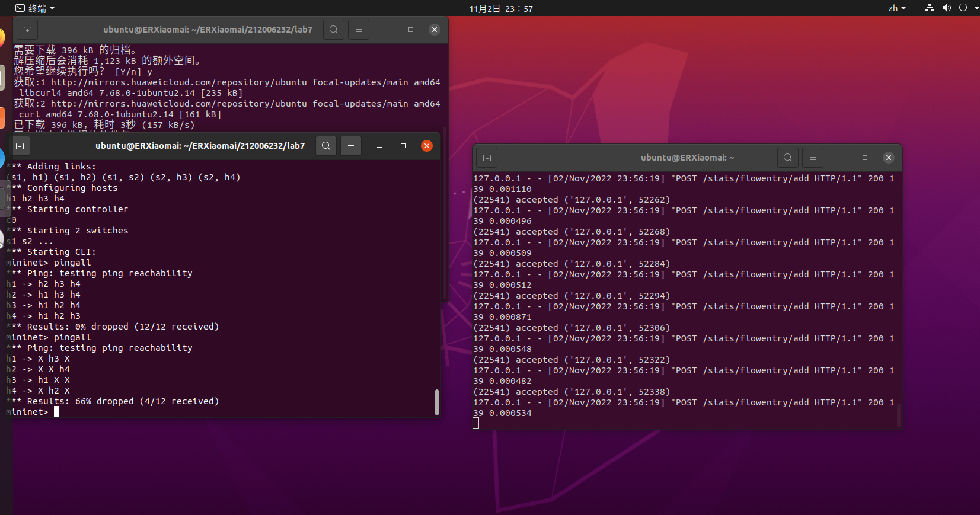
Task: Click the mininet prompt with the cursor
Action: coord(32,412)
